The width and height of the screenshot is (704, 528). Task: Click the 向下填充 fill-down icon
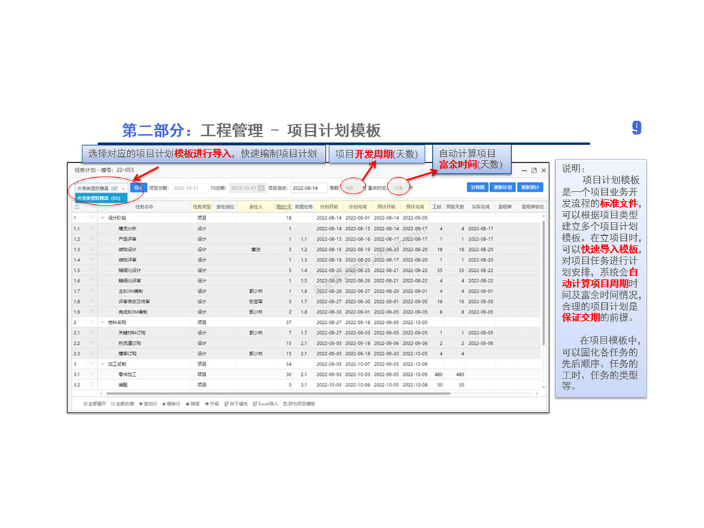[226, 404]
